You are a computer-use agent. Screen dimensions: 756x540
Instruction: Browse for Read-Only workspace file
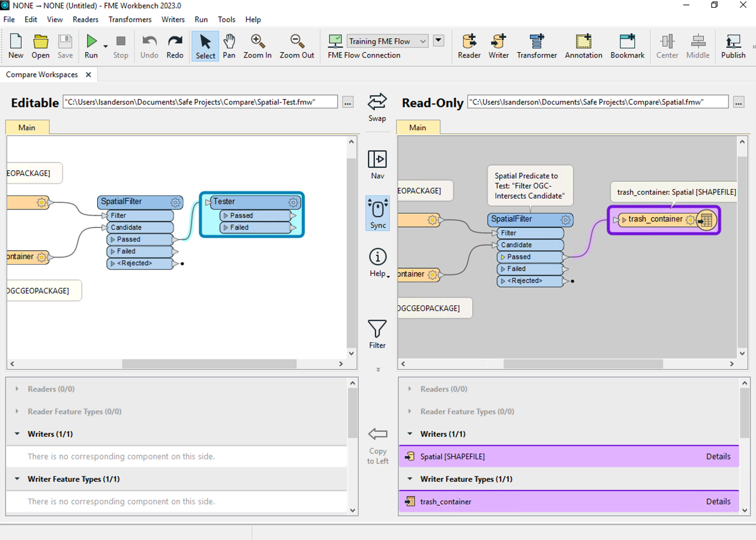tap(738, 102)
